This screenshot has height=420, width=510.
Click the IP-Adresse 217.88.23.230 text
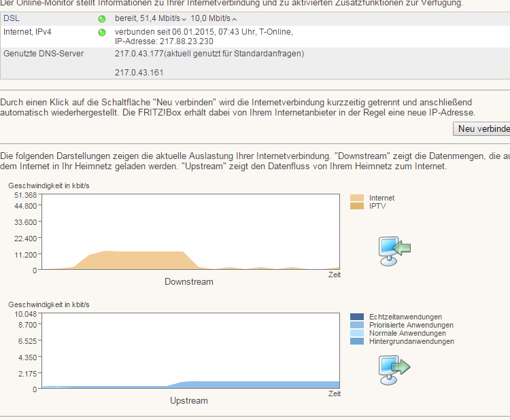[165, 41]
